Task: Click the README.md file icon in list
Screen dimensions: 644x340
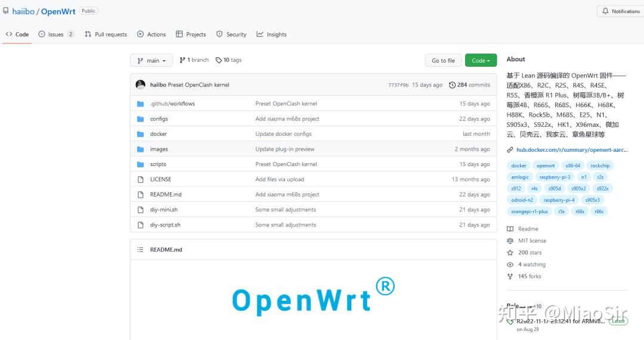Action: (x=141, y=195)
